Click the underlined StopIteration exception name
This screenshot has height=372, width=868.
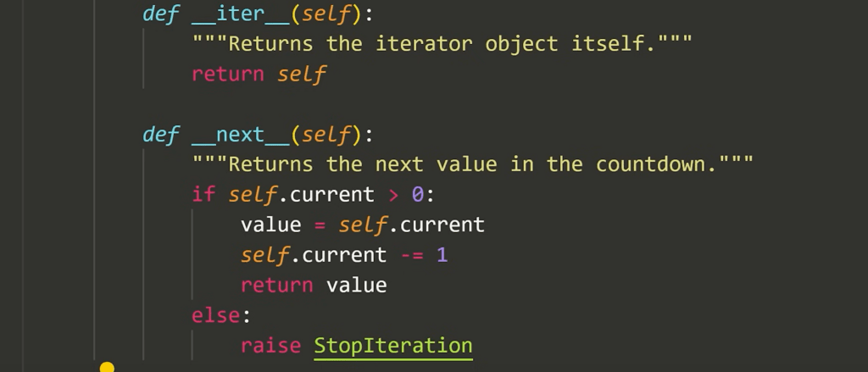coord(393,346)
